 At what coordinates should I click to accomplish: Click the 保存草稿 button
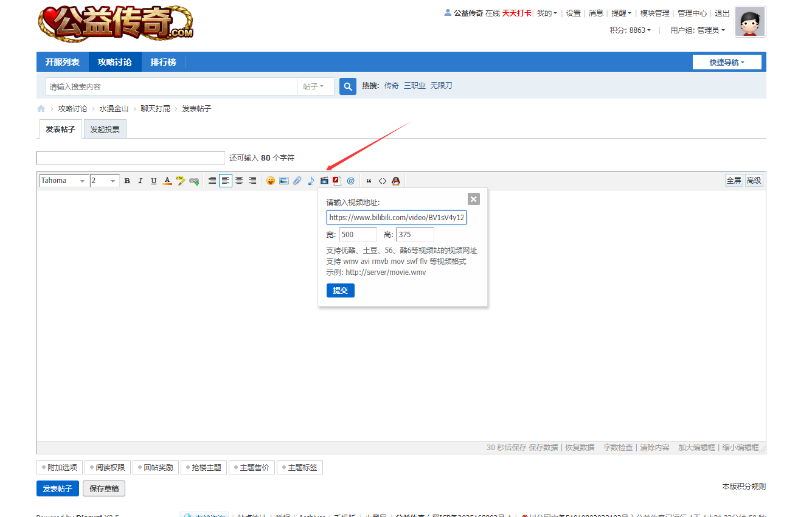tap(103, 488)
